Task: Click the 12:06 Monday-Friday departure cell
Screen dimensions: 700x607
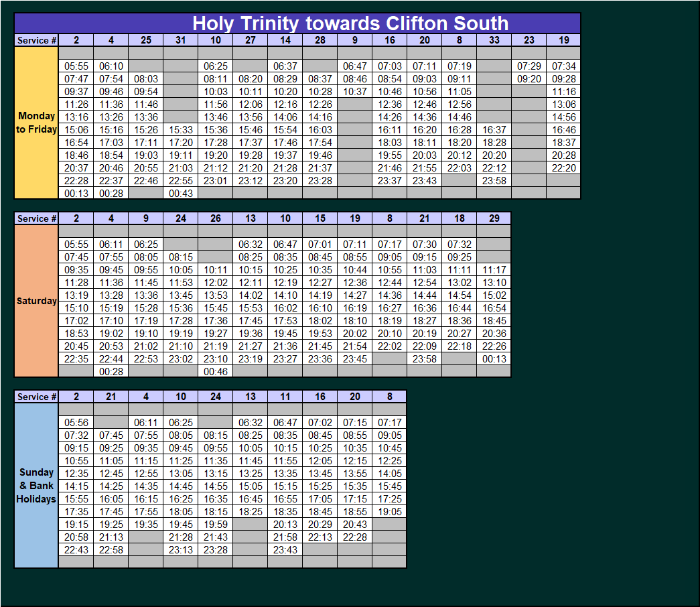Action: pos(251,105)
